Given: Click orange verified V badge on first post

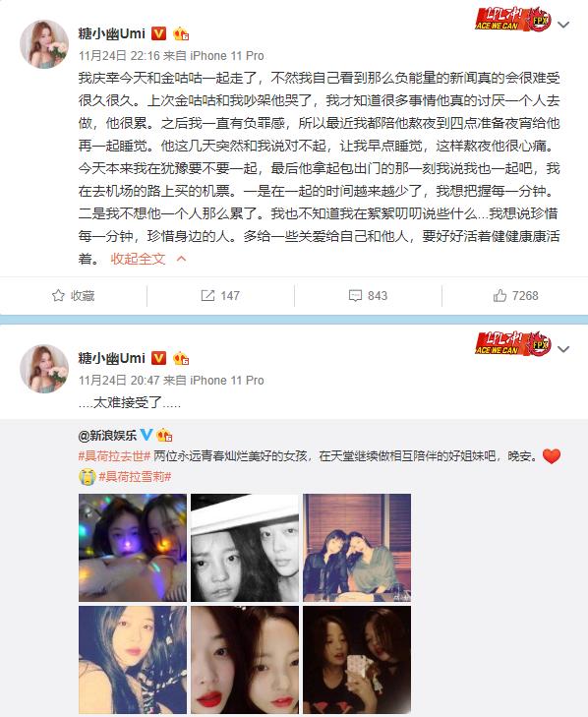Looking at the screenshot, I should click(x=158, y=33).
